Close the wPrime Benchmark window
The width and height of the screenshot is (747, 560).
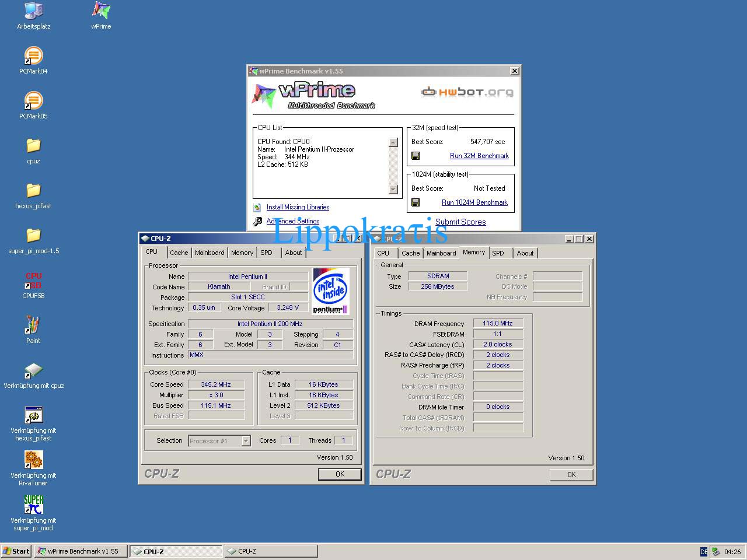click(514, 71)
